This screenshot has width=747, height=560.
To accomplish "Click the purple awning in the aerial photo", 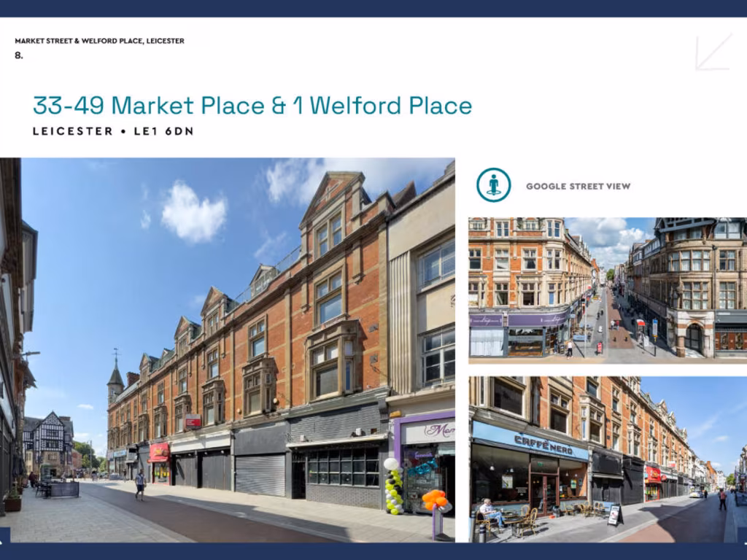I will [519, 319].
